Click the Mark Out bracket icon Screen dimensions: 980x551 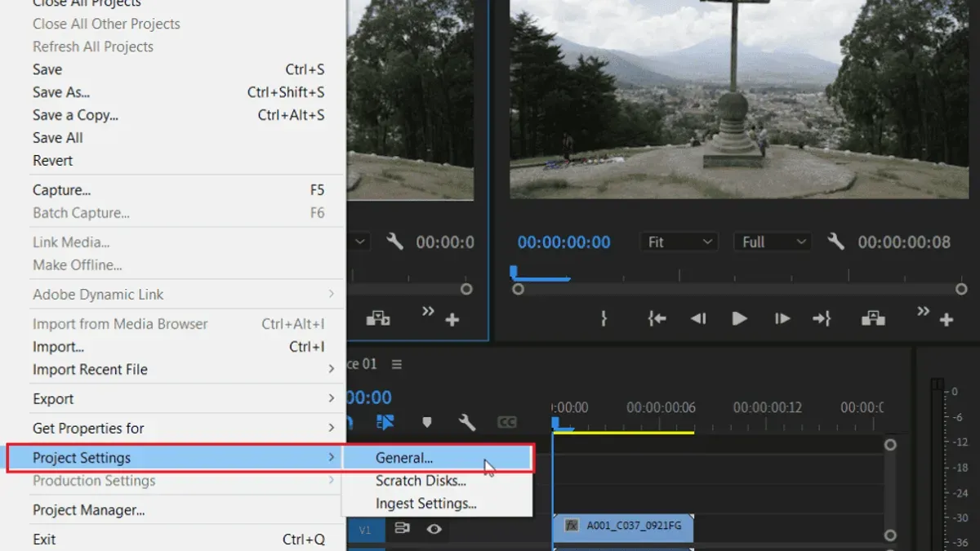pos(604,319)
